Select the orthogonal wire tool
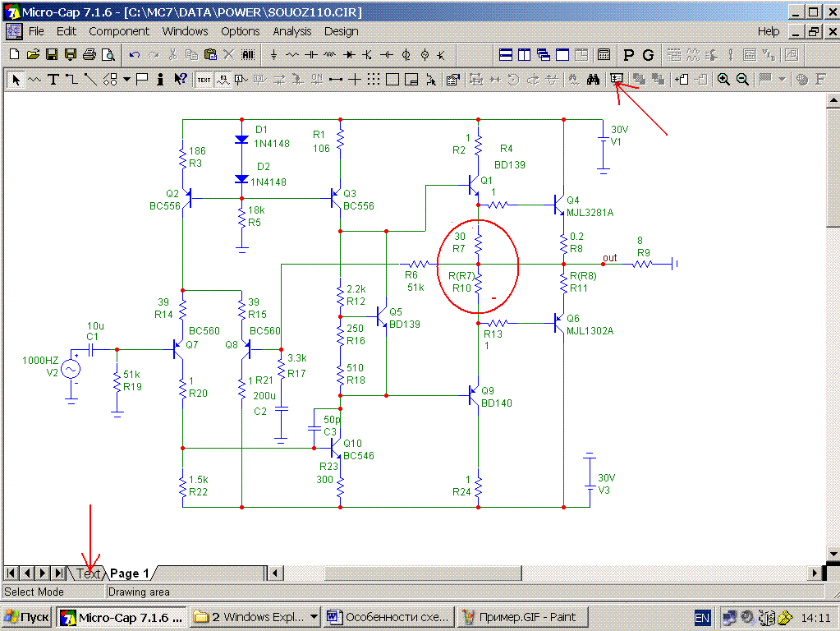 pyautogui.click(x=71, y=80)
